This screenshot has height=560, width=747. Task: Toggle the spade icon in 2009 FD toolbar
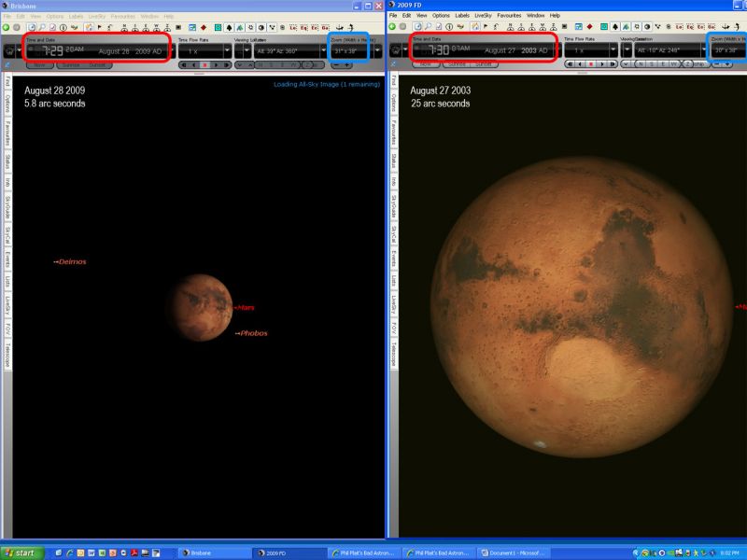(x=615, y=27)
